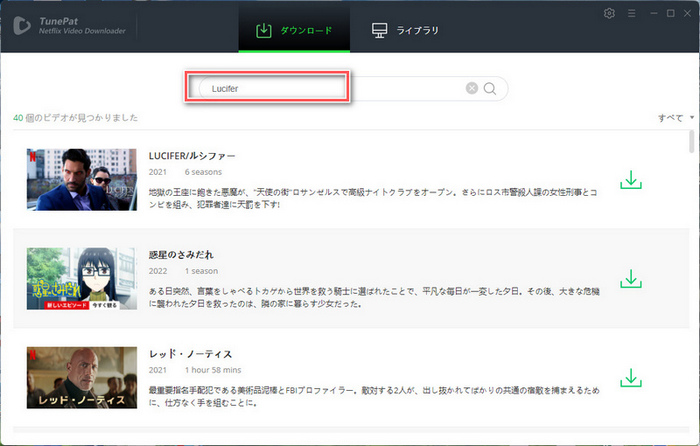
Task: Download 惑星のさみだれ using its download icon
Action: [x=631, y=279]
